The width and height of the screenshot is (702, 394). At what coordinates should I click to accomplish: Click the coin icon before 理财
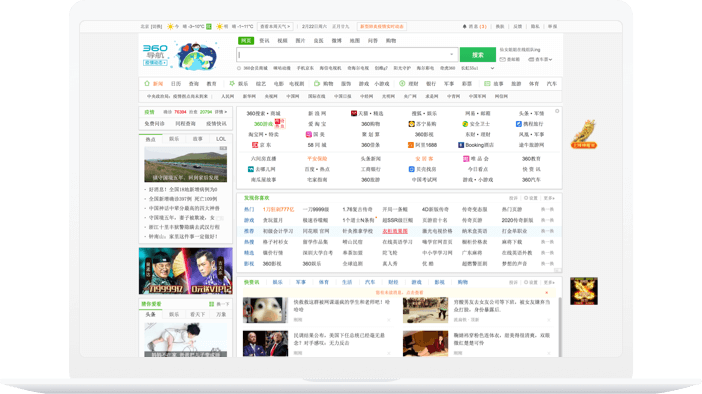click(x=402, y=83)
